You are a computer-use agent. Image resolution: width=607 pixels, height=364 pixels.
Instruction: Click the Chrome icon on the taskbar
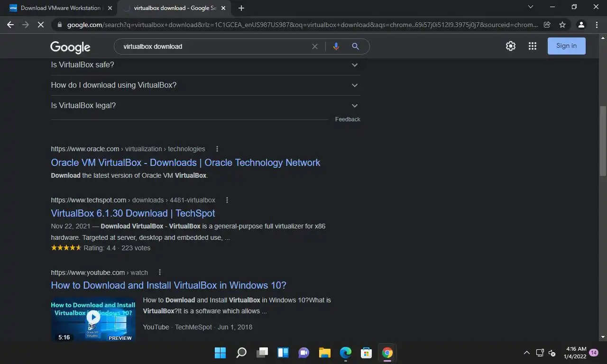tap(387, 353)
